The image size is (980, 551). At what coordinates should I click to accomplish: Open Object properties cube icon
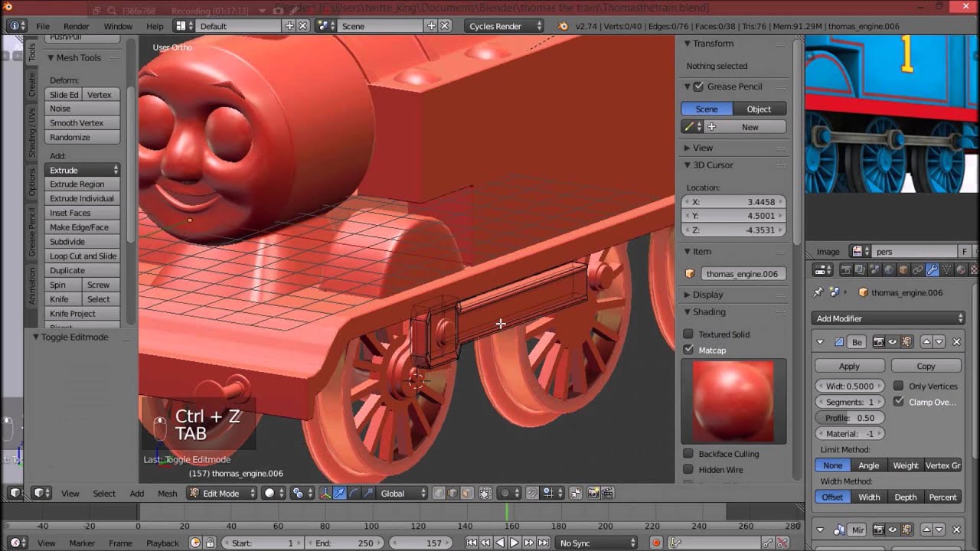point(903,270)
